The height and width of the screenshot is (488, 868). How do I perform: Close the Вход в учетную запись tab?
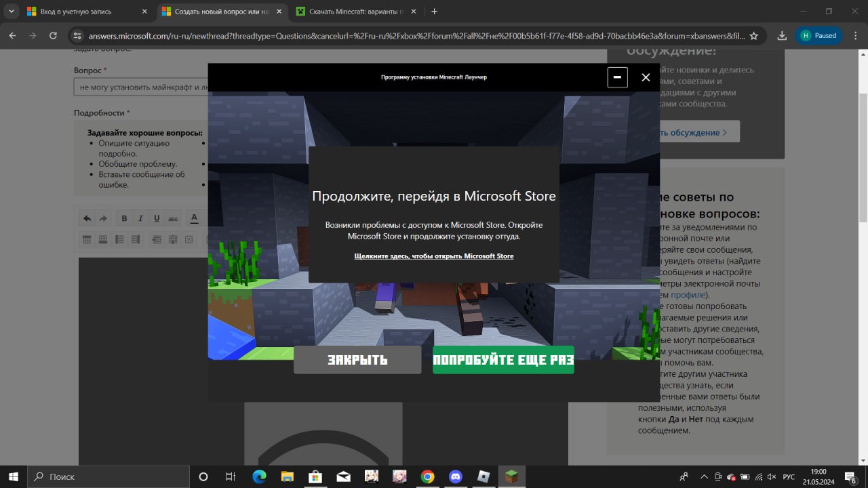[144, 12]
